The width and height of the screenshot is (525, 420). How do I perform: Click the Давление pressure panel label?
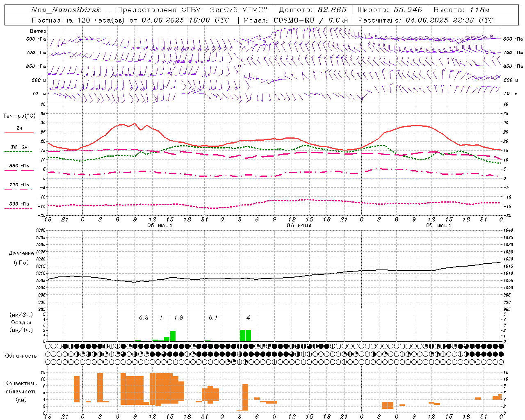21,253
